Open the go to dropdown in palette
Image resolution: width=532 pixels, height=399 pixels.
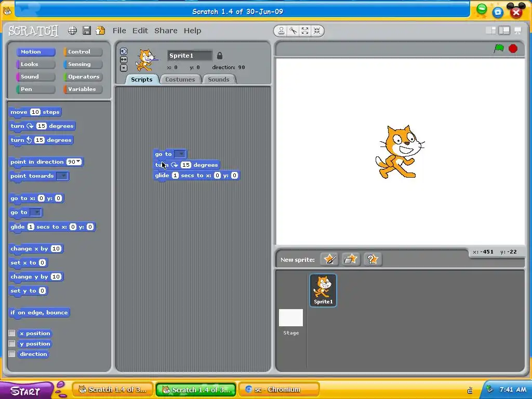coord(36,212)
